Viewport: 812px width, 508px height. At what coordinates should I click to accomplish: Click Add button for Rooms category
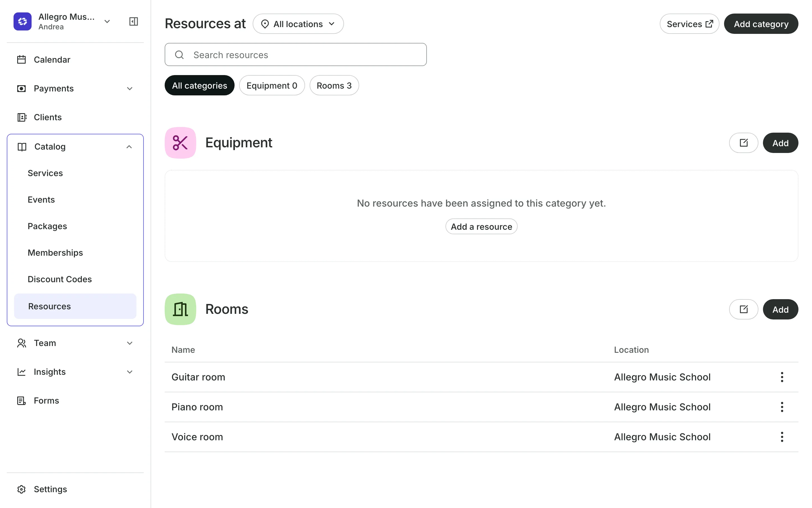(x=780, y=309)
